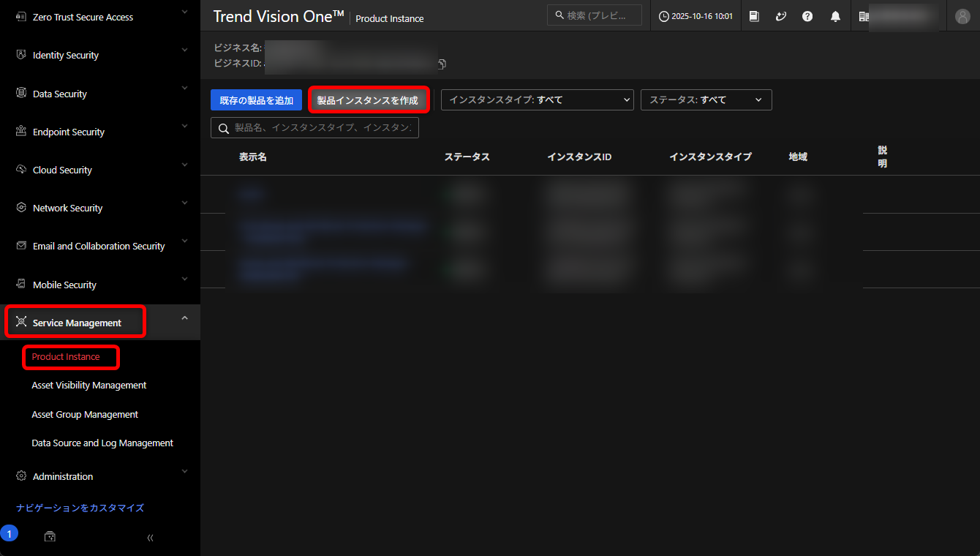The height and width of the screenshot is (556, 980).
Task: Expand the Data Security chevron
Action: point(184,88)
